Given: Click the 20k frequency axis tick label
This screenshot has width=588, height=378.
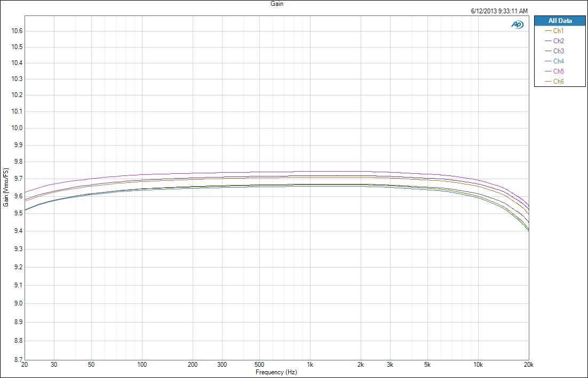Looking at the screenshot, I should pos(528,365).
